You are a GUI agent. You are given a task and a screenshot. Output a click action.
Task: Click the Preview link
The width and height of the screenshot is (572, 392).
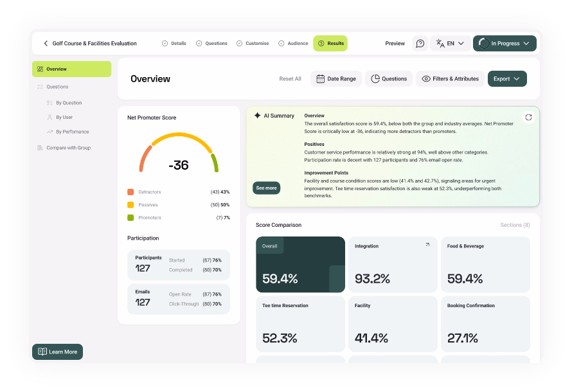click(x=395, y=44)
